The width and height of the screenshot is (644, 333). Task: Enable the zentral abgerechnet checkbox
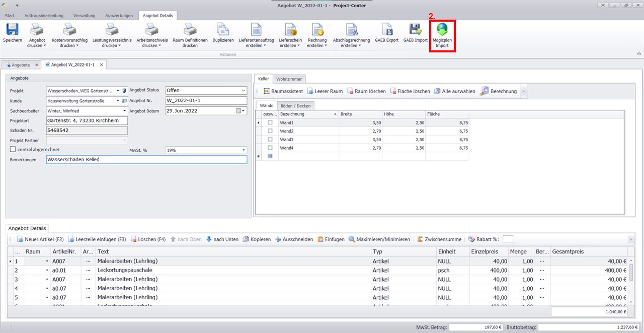tap(13, 150)
